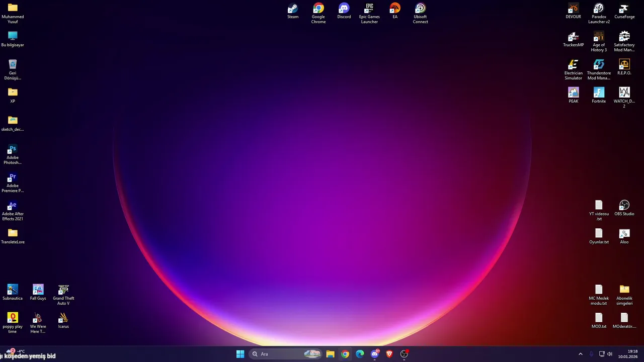Select Epic Games Launcher shortcut
Image resolution: width=644 pixels, height=362 pixels.
pyautogui.click(x=369, y=14)
